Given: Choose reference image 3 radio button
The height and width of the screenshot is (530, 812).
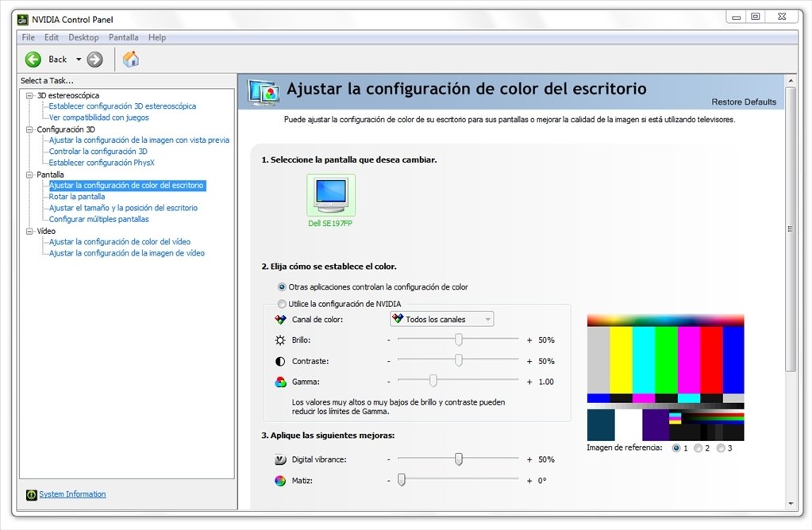Looking at the screenshot, I should click(721, 448).
